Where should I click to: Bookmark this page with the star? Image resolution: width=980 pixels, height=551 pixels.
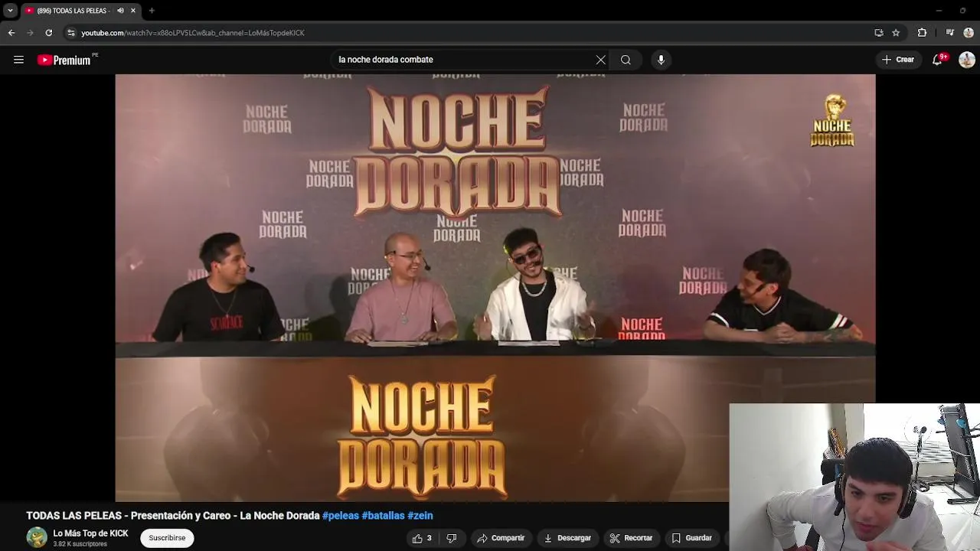[x=896, y=33]
